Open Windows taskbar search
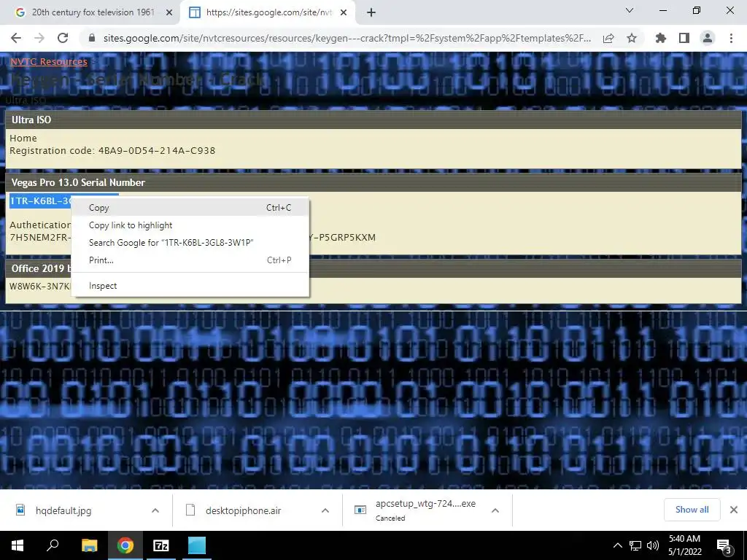This screenshot has height=560, width=747. (53, 545)
